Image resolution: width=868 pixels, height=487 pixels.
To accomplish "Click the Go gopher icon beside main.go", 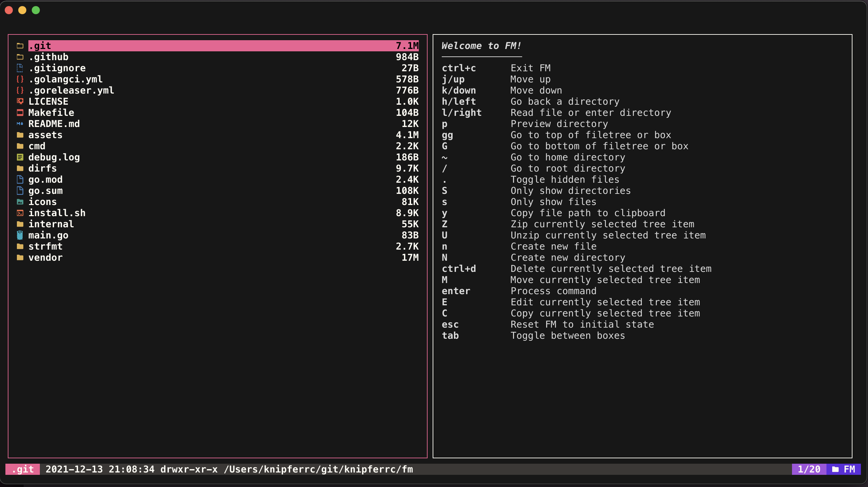I will coord(20,235).
